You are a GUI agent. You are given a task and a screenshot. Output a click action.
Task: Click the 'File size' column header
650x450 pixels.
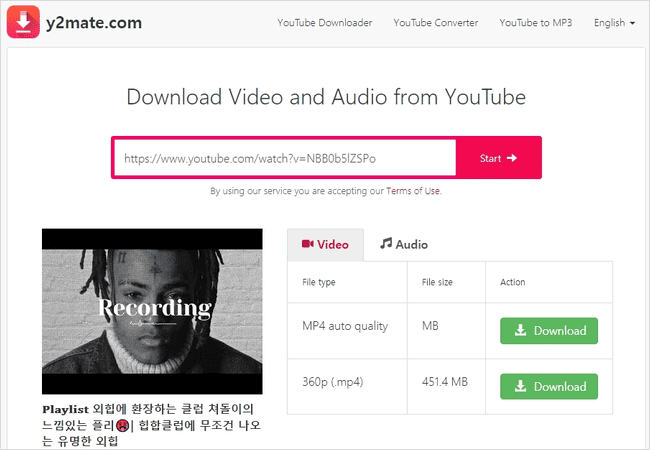(437, 282)
